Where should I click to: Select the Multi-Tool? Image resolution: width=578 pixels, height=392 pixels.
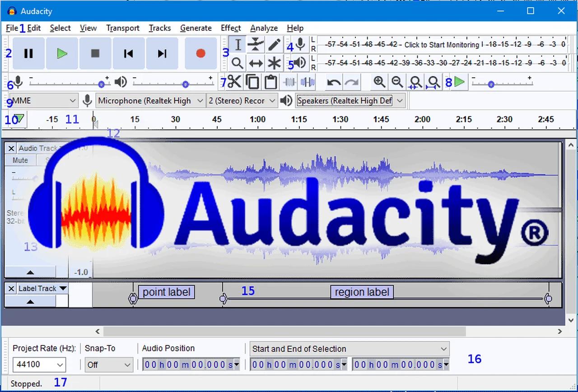pos(274,63)
